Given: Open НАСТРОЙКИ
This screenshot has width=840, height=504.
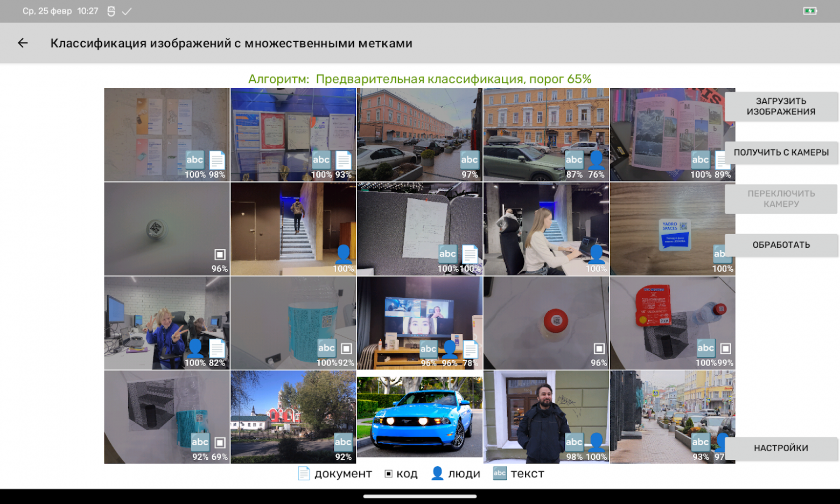Looking at the screenshot, I should pyautogui.click(x=781, y=447).
